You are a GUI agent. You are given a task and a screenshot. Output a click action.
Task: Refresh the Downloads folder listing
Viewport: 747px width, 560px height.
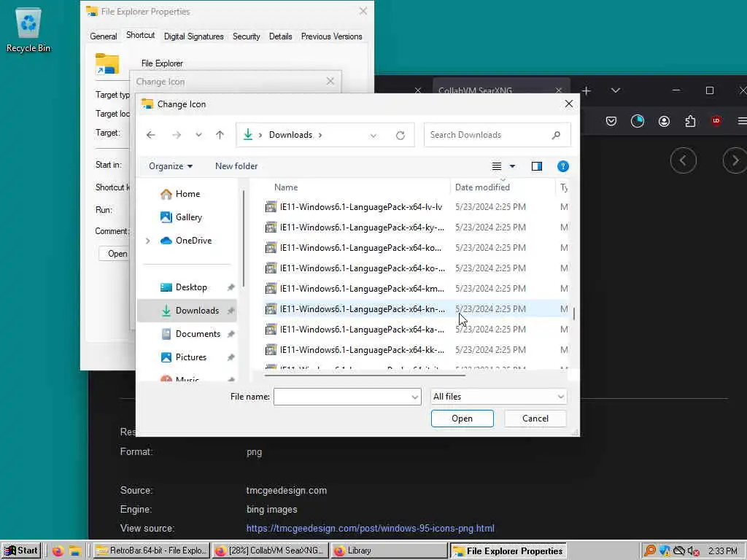[x=400, y=135]
